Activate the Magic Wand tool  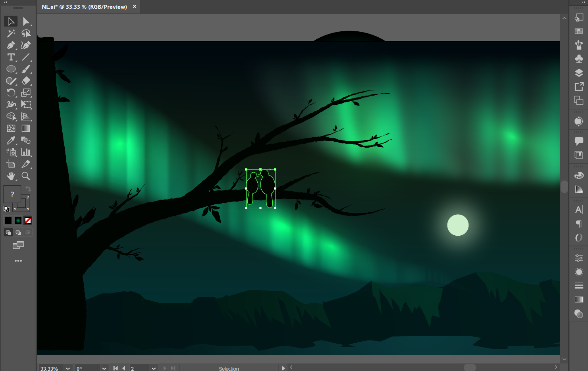coord(11,33)
